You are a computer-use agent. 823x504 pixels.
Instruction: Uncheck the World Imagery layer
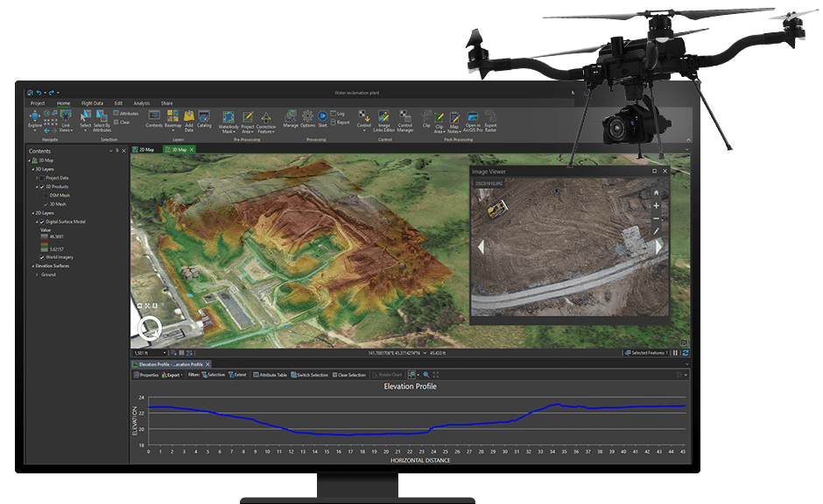(x=41, y=257)
